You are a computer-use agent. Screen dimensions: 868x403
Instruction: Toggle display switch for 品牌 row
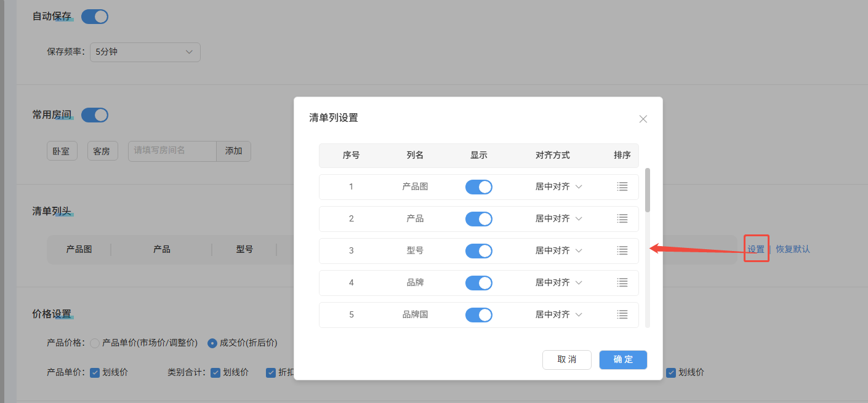coord(479,282)
